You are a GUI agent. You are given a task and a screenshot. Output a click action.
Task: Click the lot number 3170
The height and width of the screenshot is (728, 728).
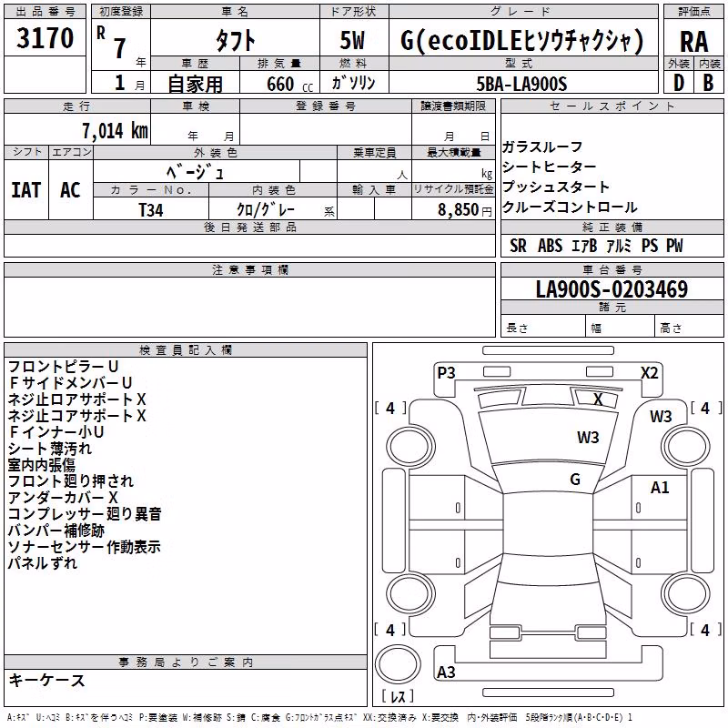45,38
